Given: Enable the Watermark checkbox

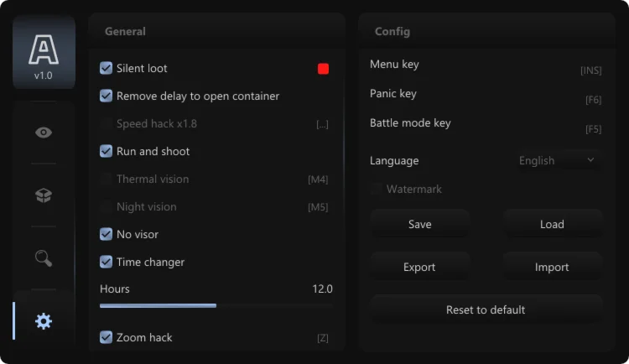Looking at the screenshot, I should coord(377,189).
